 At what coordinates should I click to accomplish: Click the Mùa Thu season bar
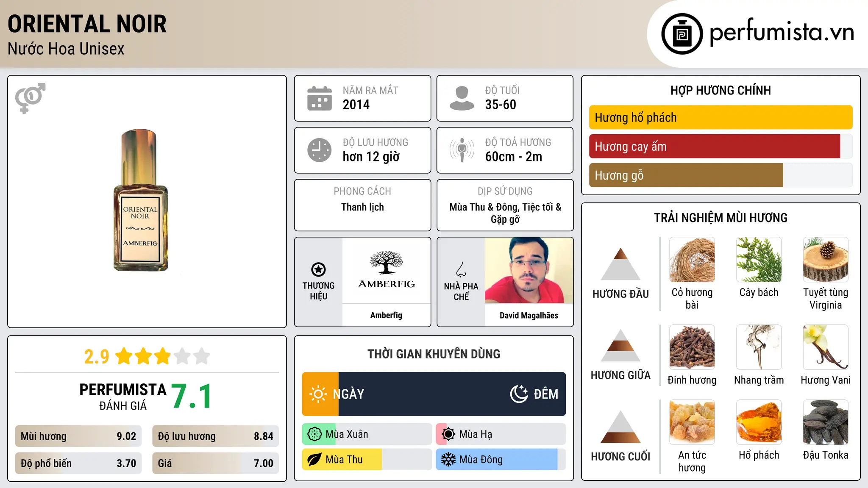point(367,460)
